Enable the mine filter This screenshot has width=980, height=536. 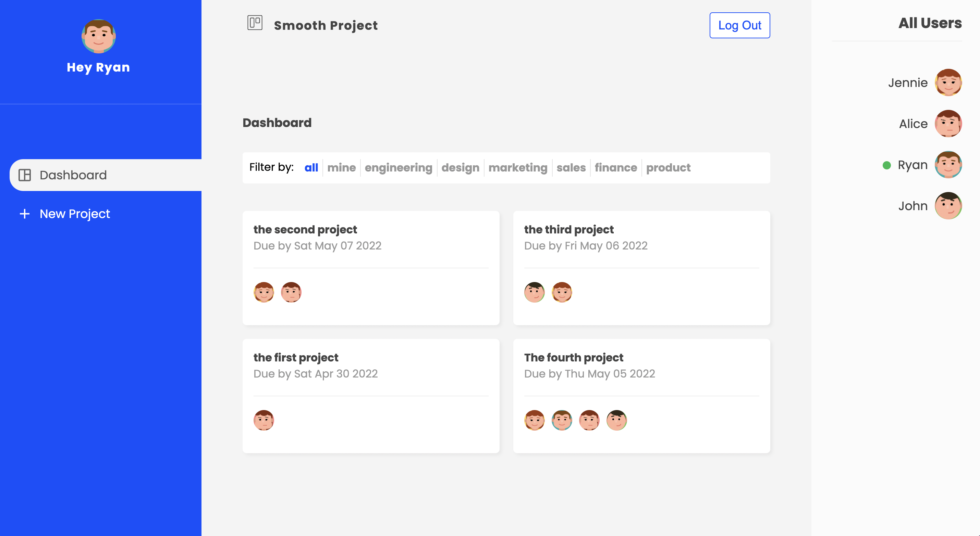coord(341,168)
